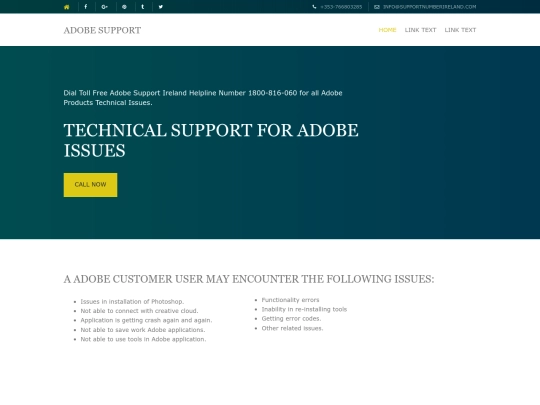
Task: Click the TECHNICAL SUPPORT FOR ADOBE ISSUES heading
Action: (211, 141)
